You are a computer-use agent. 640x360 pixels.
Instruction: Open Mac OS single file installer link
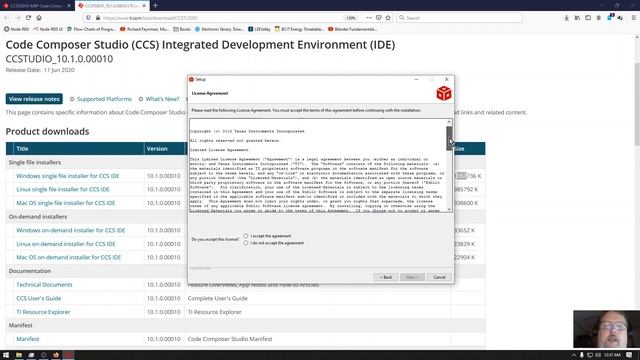(66, 203)
